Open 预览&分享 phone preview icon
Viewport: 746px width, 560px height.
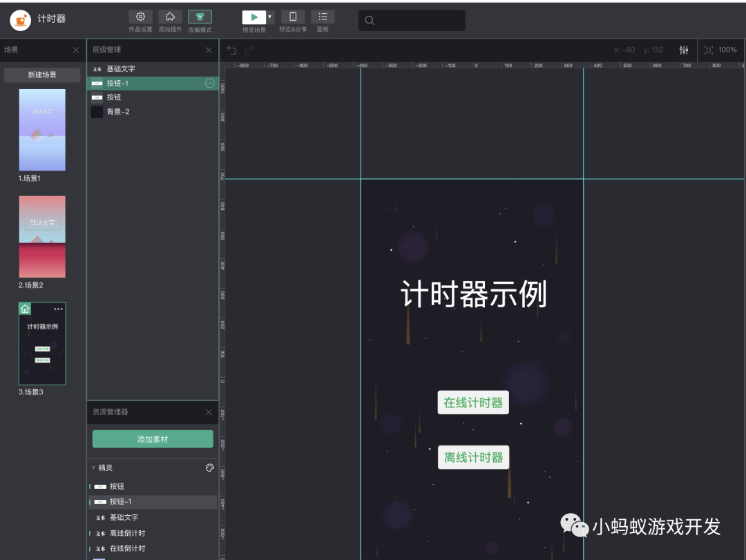point(293,17)
